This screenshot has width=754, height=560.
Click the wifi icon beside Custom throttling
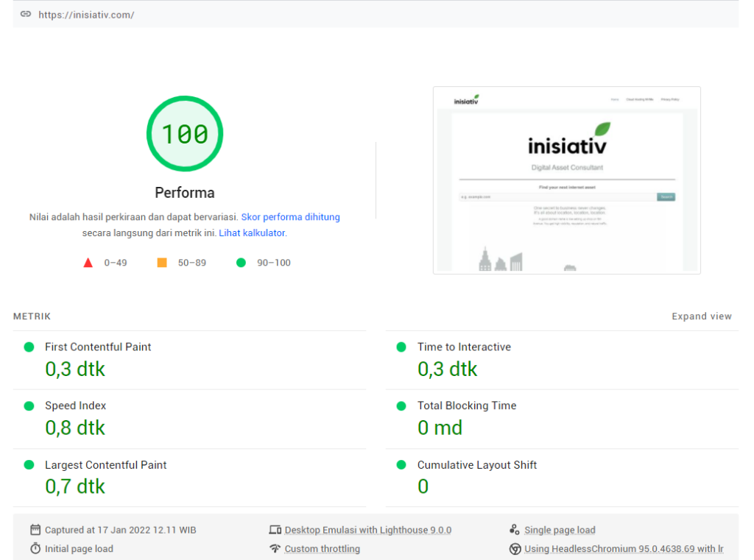275,548
